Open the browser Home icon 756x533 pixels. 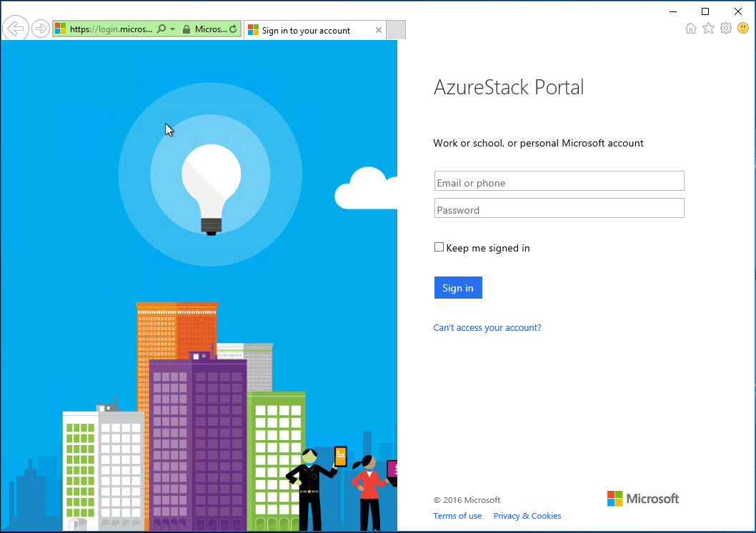click(691, 29)
